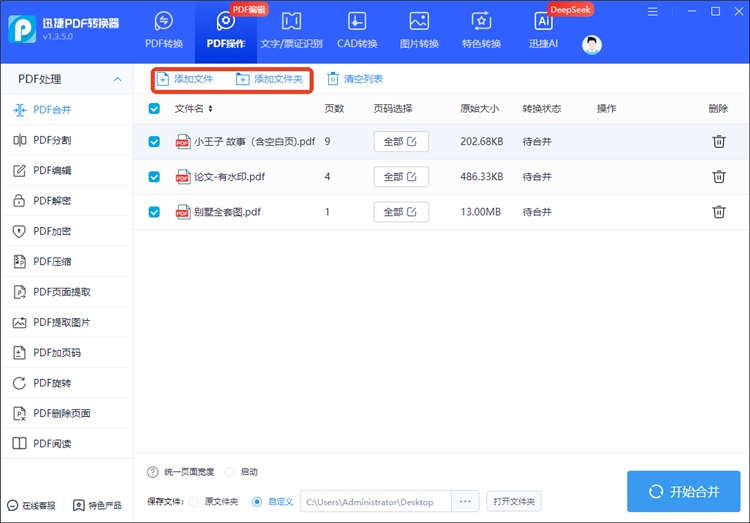Click the 打开文件夹 button
The width and height of the screenshot is (750, 523).
point(514,501)
